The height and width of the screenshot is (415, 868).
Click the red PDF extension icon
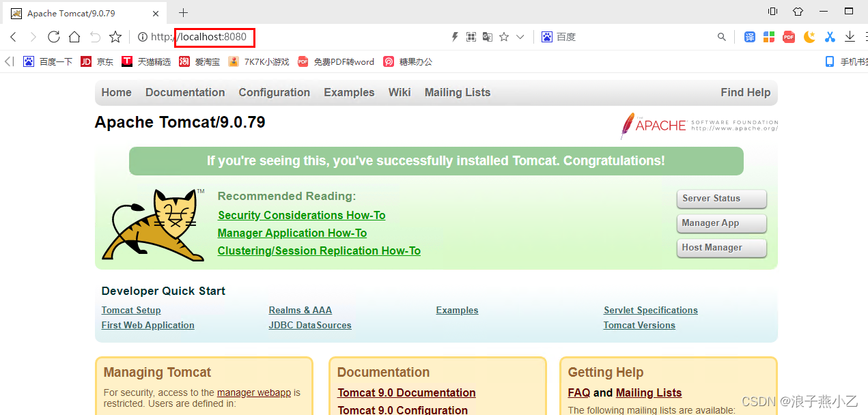pyautogui.click(x=789, y=37)
